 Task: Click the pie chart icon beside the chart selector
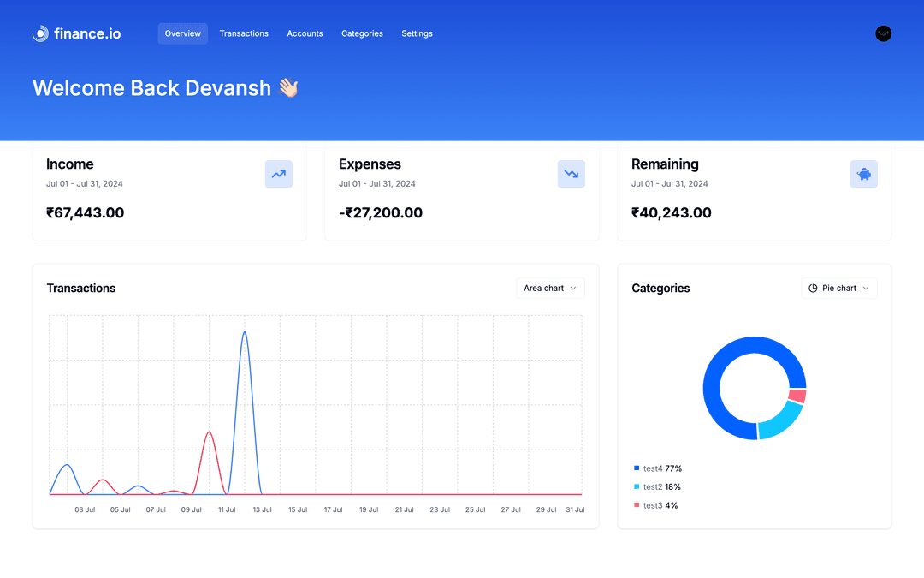tap(813, 288)
